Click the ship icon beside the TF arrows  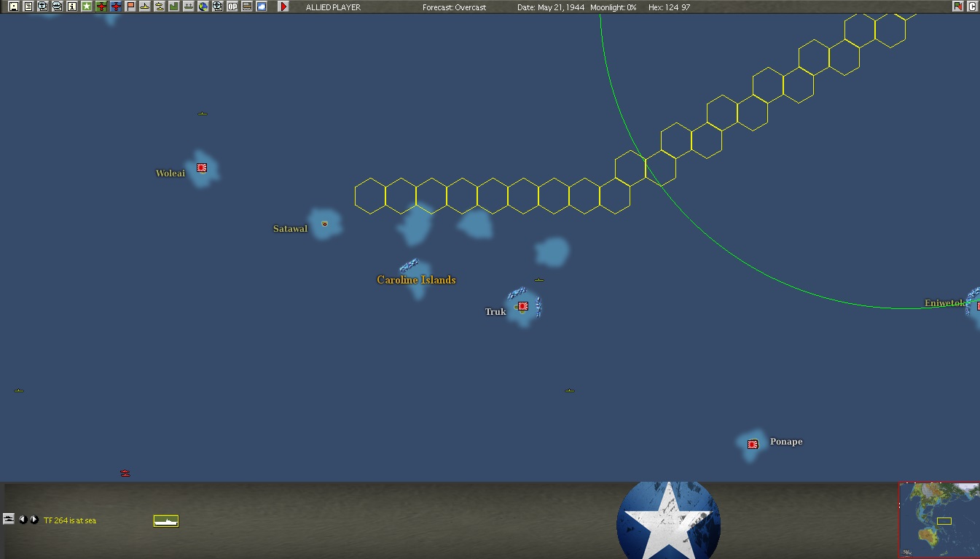(x=9, y=519)
